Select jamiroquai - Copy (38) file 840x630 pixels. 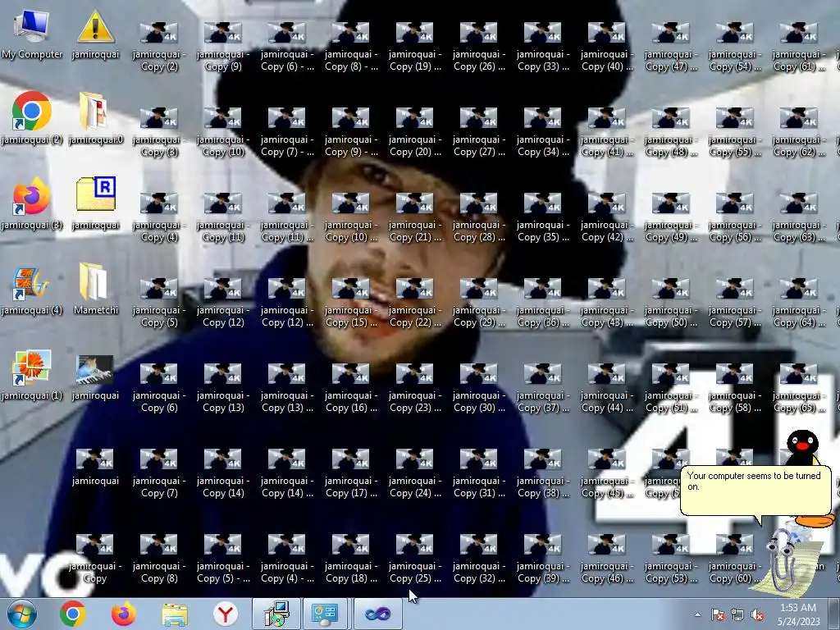(543, 472)
